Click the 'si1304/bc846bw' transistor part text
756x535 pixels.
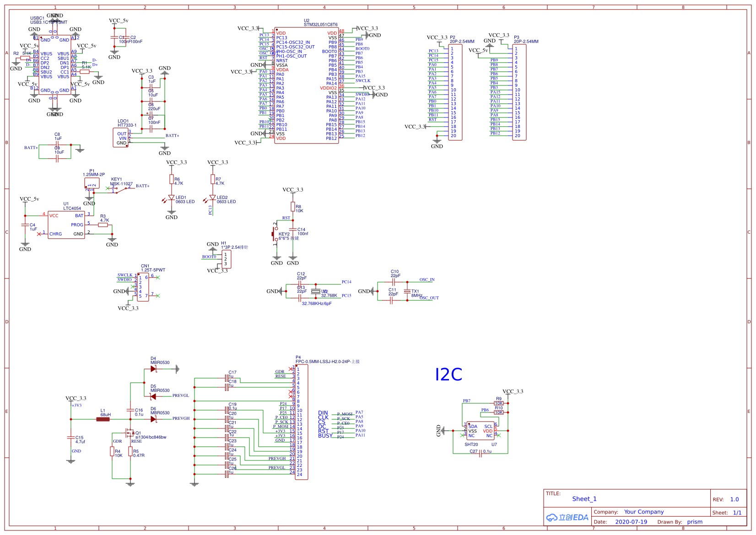(x=151, y=437)
